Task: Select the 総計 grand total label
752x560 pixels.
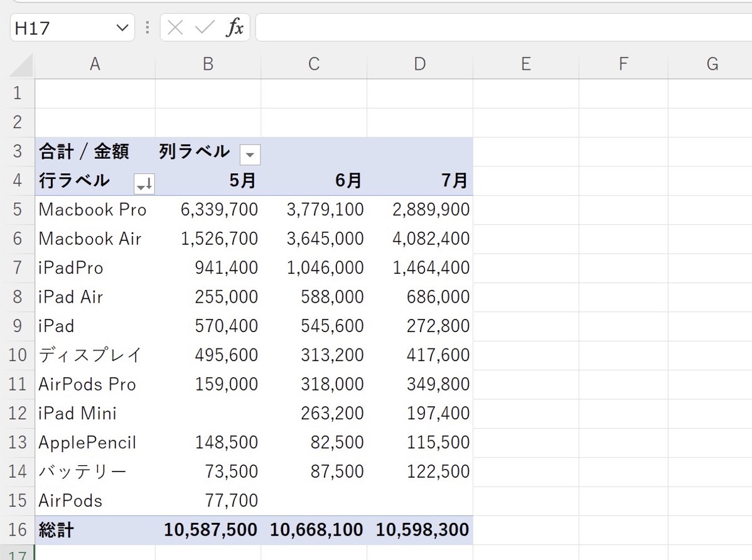Action: (x=95, y=530)
